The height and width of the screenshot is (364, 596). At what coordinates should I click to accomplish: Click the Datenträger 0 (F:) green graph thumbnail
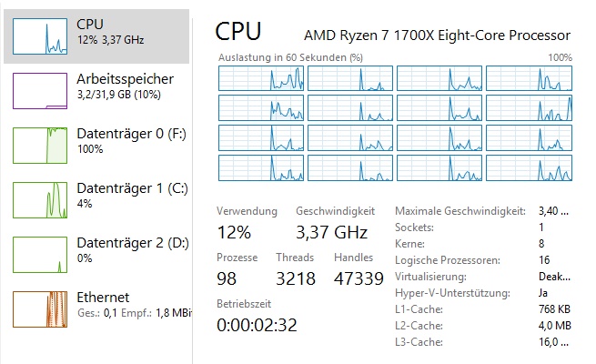click(39, 146)
